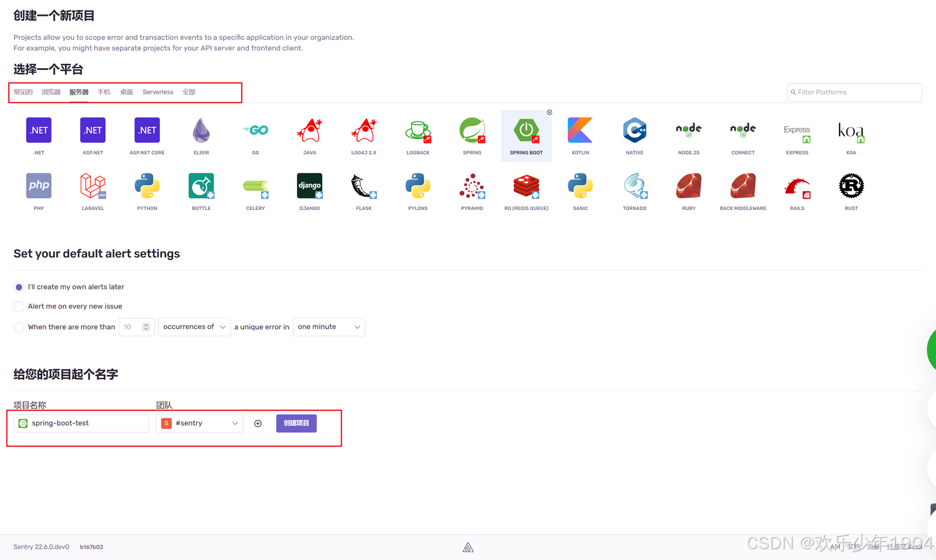This screenshot has height=560, width=936.
Task: Click the add team plus icon
Action: point(258,423)
